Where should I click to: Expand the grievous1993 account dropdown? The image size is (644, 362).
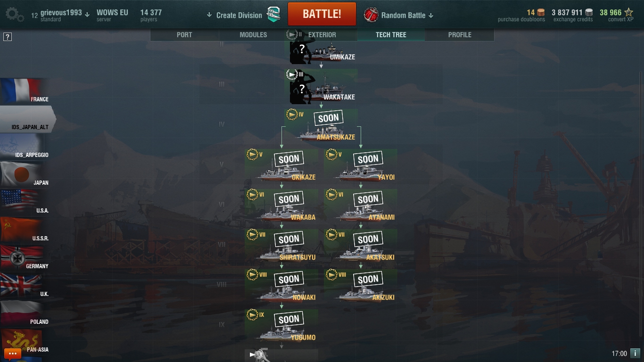(87, 14)
